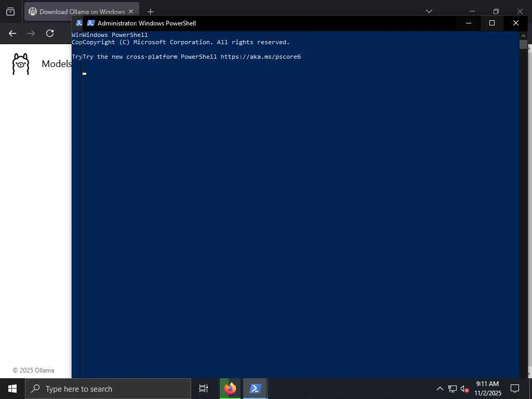
Task: Reload the Ollama page
Action: 50,33
